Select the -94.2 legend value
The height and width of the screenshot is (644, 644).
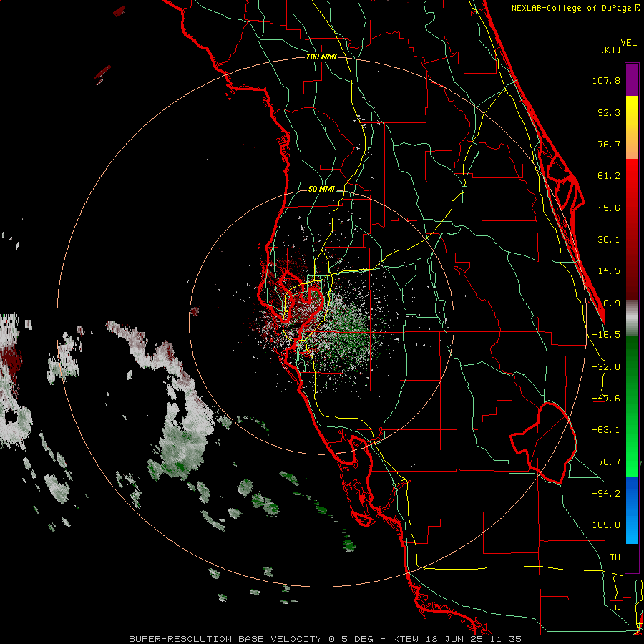pos(606,493)
